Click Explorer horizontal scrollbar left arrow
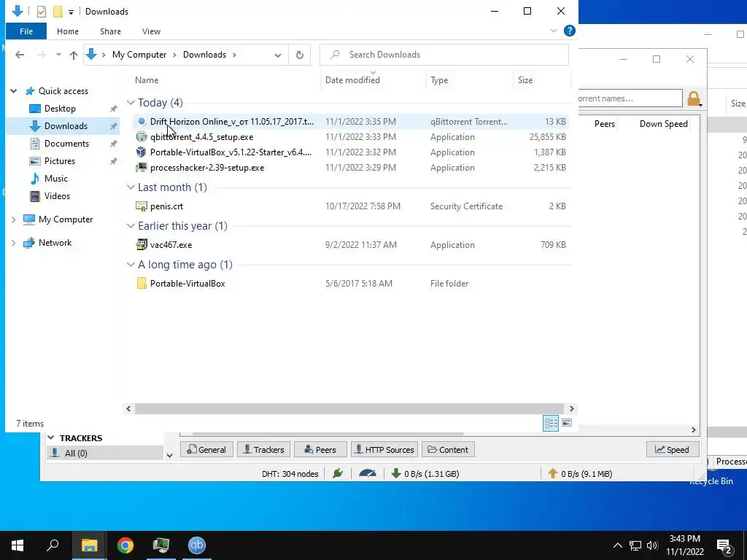The image size is (747, 560). point(128,408)
